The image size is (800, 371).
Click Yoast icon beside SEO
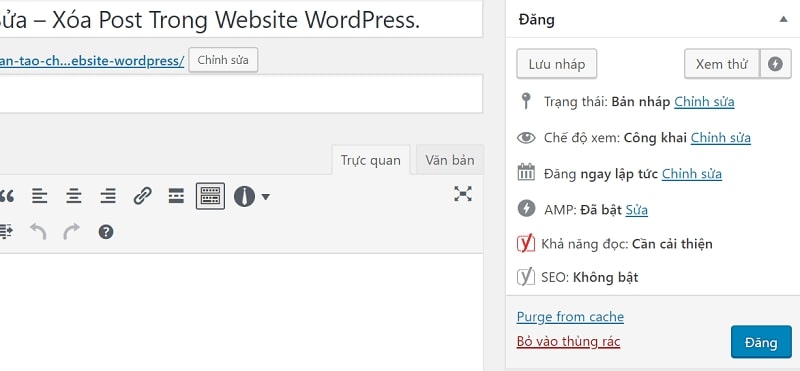click(x=526, y=276)
